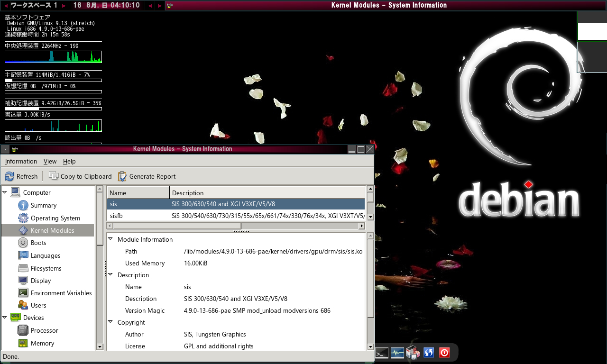The image size is (607, 364).
Task: Click the module Path value text
Action: (x=273, y=251)
